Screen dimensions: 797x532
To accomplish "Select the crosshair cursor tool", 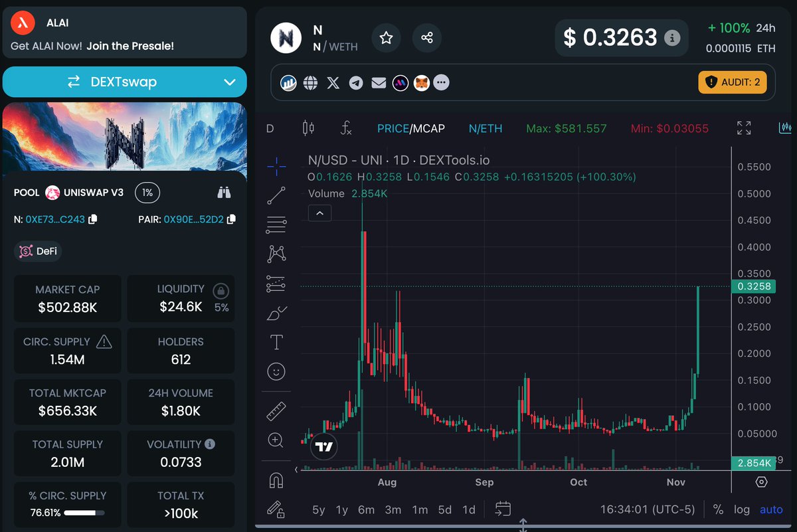I will pos(276,167).
